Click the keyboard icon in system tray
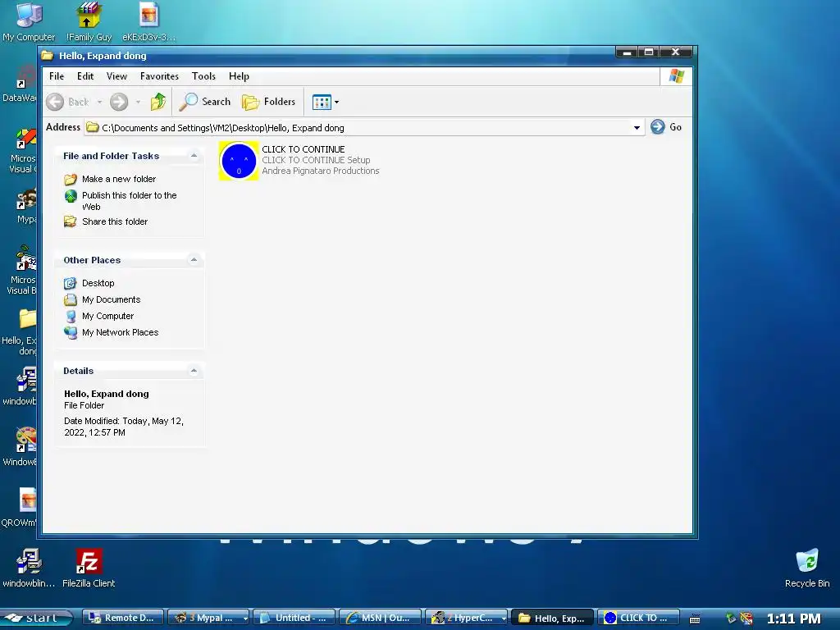Viewport: 840px width, 630px height. (x=695, y=619)
